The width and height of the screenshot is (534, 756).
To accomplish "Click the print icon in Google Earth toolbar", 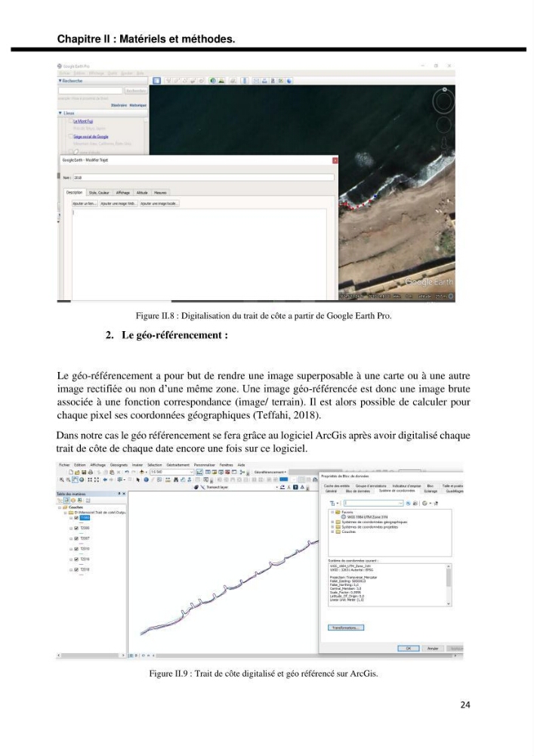I will (264, 81).
